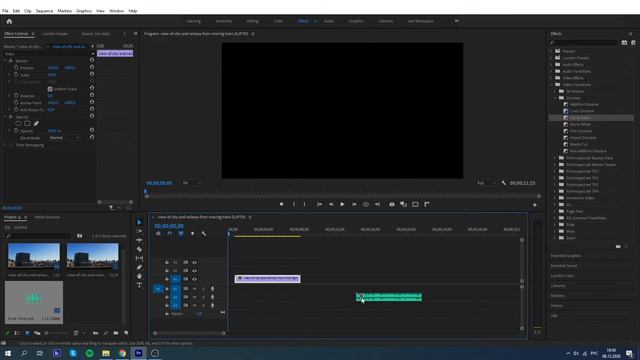The height and width of the screenshot is (360, 640).
Task: Open Program monitor settings wrench
Action: tap(504, 183)
